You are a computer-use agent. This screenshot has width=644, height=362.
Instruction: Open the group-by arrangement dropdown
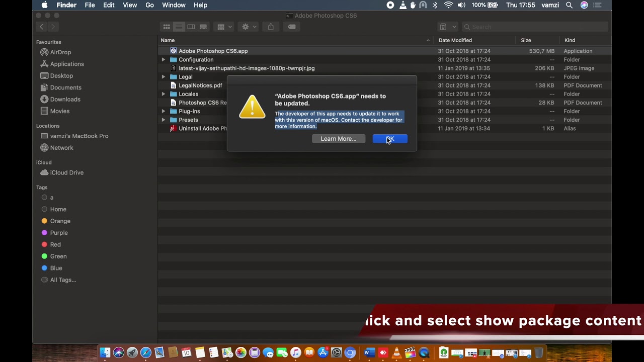click(224, 27)
